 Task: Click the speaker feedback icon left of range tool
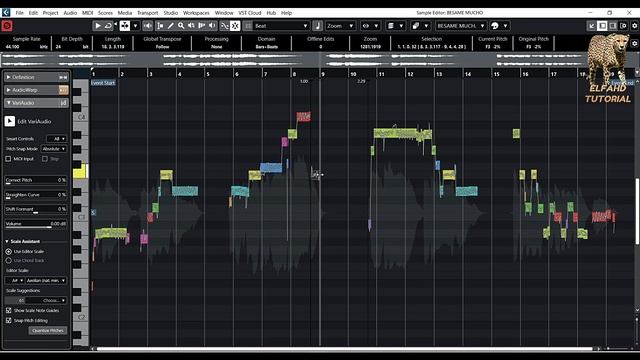point(148,26)
